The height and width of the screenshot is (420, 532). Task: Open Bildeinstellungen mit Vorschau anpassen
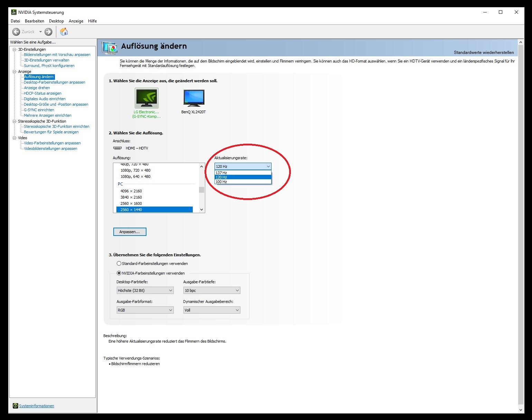tap(57, 55)
